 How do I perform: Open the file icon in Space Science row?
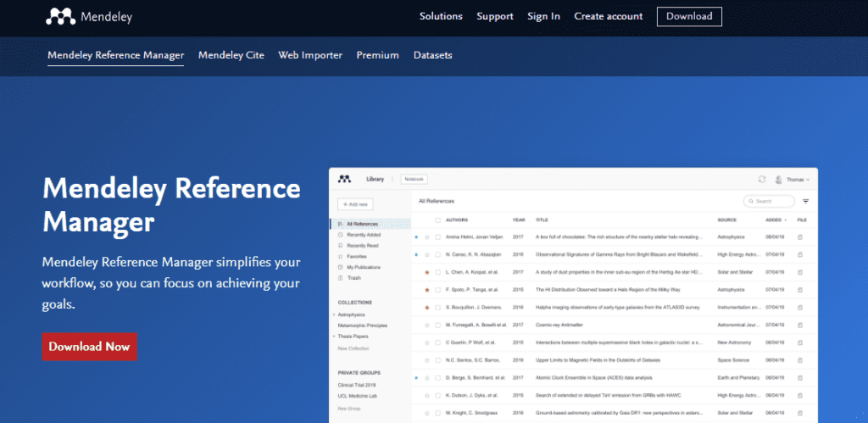click(800, 360)
